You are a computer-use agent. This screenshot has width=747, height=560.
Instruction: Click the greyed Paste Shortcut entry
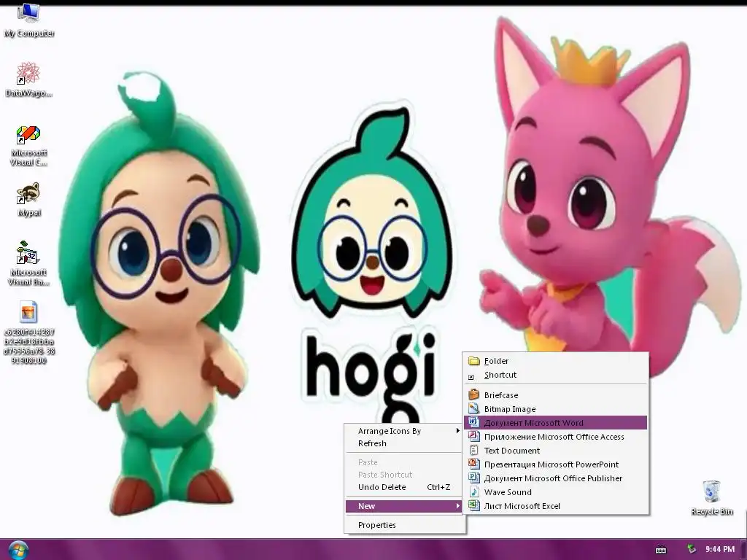404,474
